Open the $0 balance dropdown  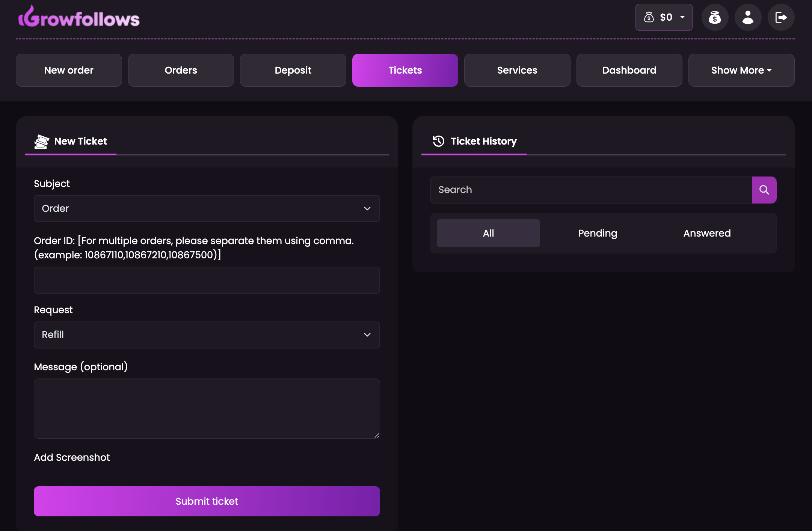pyautogui.click(x=664, y=17)
